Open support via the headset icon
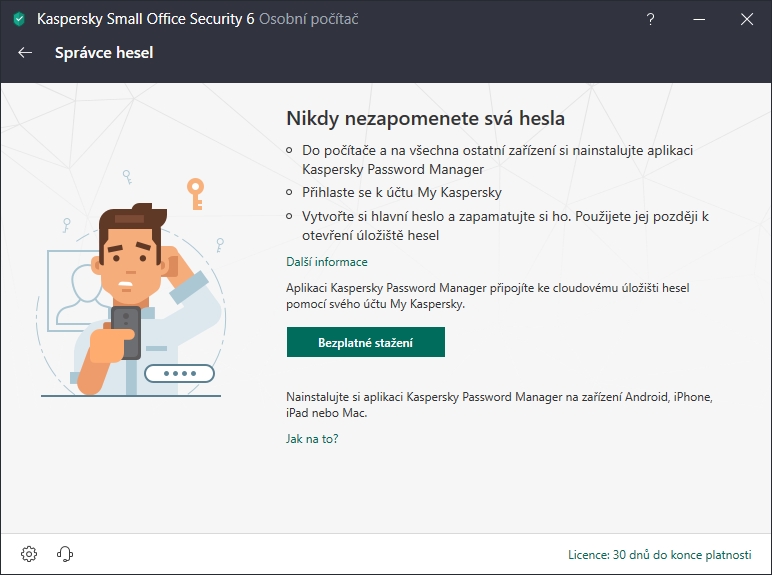The image size is (772, 575). [x=66, y=554]
